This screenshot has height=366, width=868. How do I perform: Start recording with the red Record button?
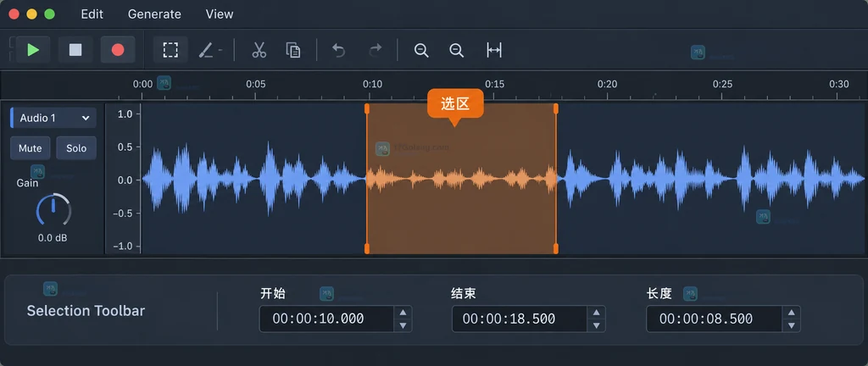coord(117,50)
